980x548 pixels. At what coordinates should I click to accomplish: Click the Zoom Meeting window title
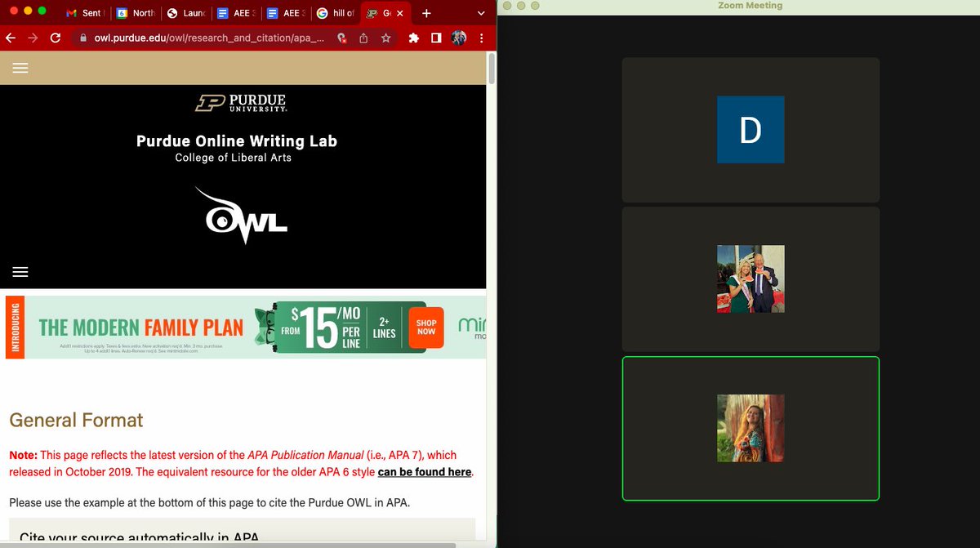pos(750,6)
